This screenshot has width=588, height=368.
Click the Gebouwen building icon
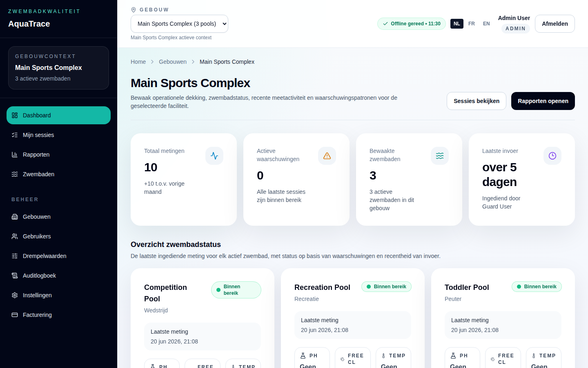tap(15, 217)
